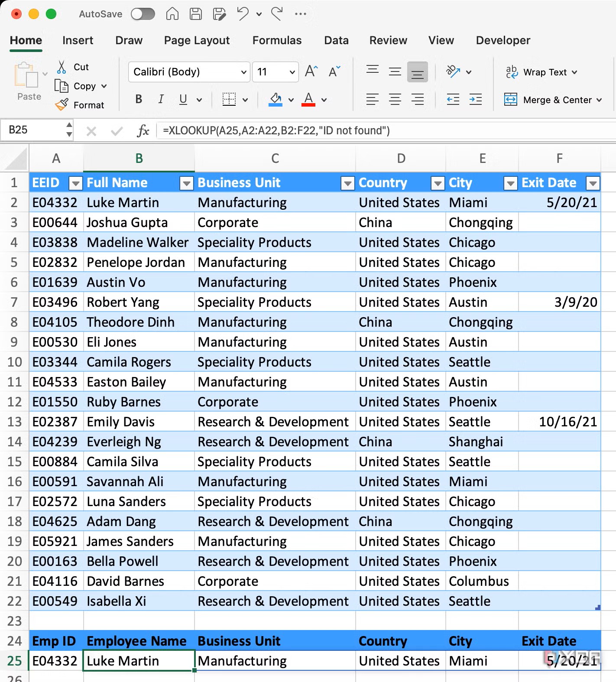Open the Country column filter arrow
Image resolution: width=616 pixels, height=682 pixels.
(x=438, y=184)
